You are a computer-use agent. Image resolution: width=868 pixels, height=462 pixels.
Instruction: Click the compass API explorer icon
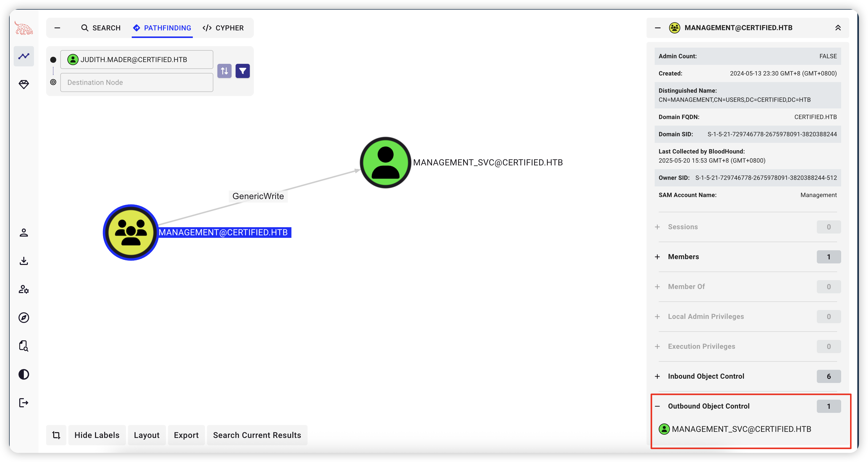click(24, 317)
